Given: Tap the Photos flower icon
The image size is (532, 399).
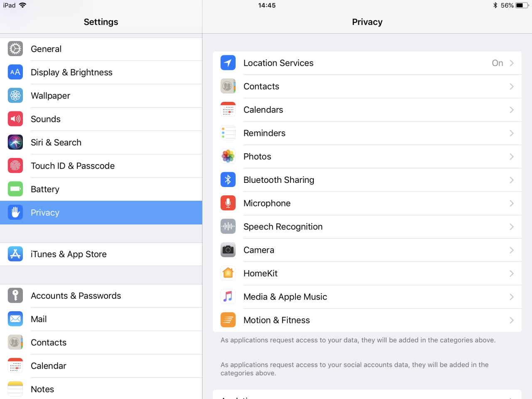Looking at the screenshot, I should 228,157.
